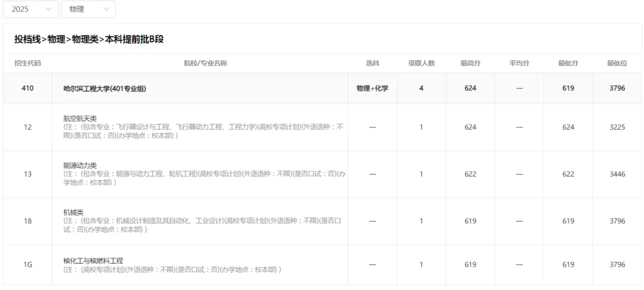Select lowest rank 3796 in university row

(x=617, y=88)
